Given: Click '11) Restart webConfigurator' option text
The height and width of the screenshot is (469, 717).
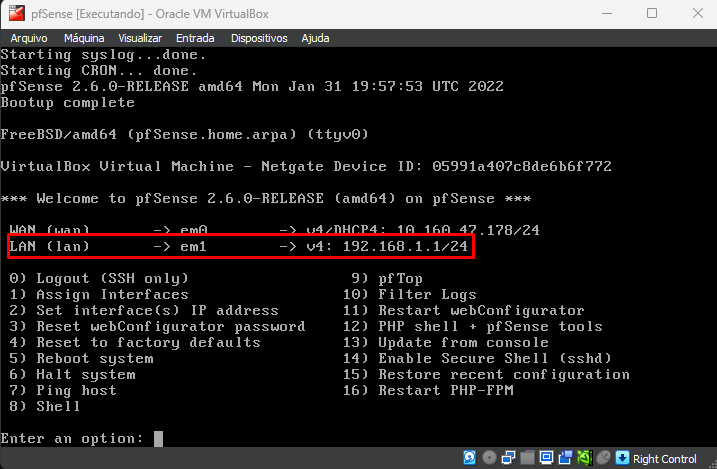Looking at the screenshot, I should [x=464, y=310].
